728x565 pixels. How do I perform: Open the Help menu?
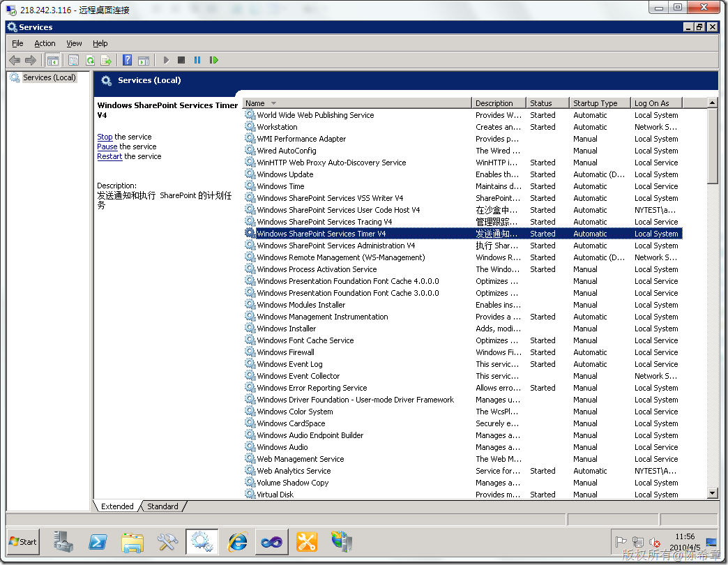(100, 43)
